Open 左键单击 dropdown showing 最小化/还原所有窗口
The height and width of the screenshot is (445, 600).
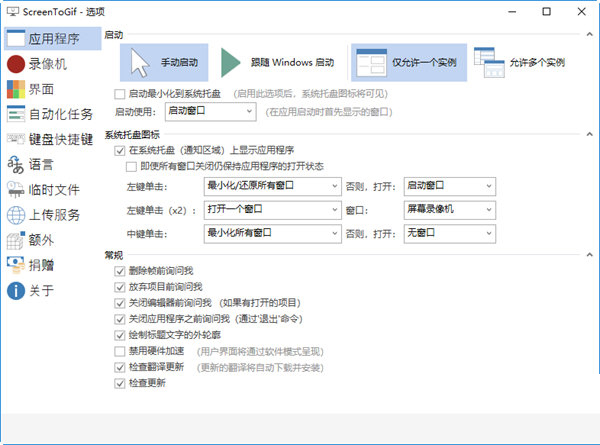point(272,186)
